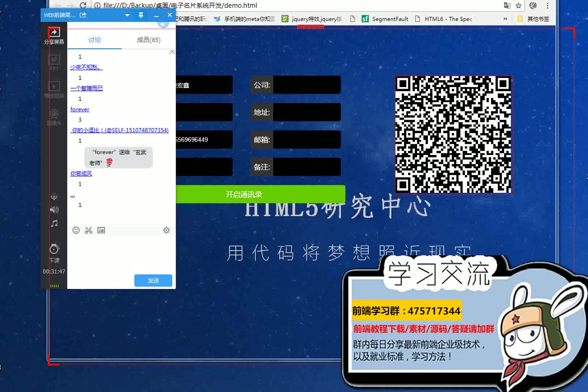The width and height of the screenshot is (588, 392).
Task: Open the jquery特效 bookmark
Action: pyautogui.click(x=312, y=19)
